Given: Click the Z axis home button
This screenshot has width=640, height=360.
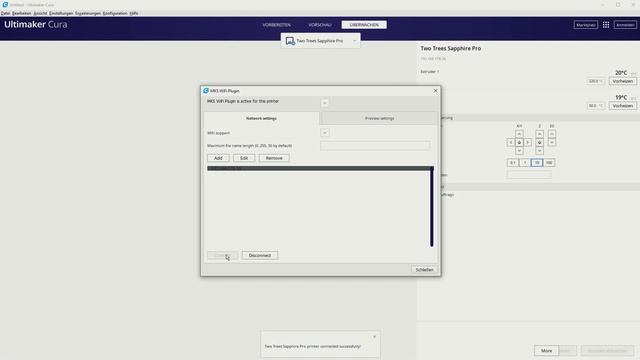Looking at the screenshot, I should click(x=539, y=142).
